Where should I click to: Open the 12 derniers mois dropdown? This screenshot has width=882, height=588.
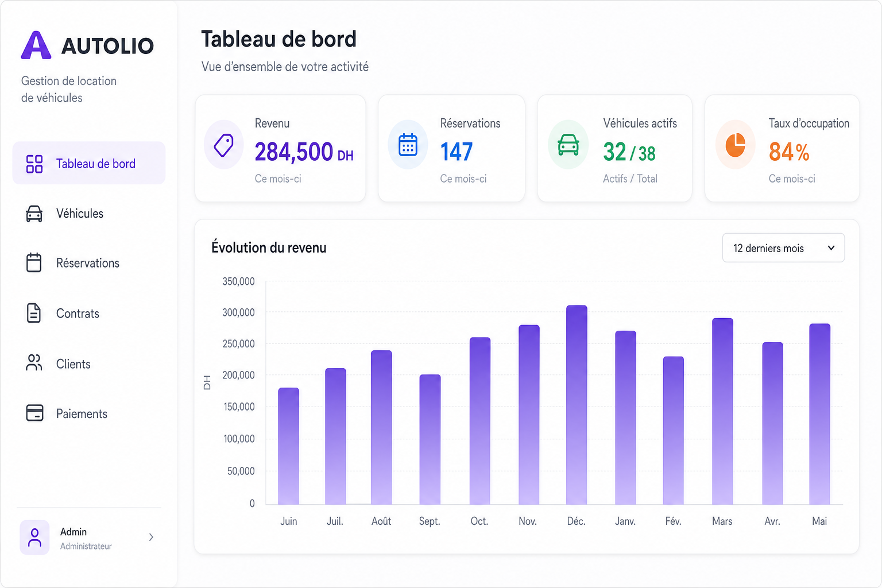(783, 247)
